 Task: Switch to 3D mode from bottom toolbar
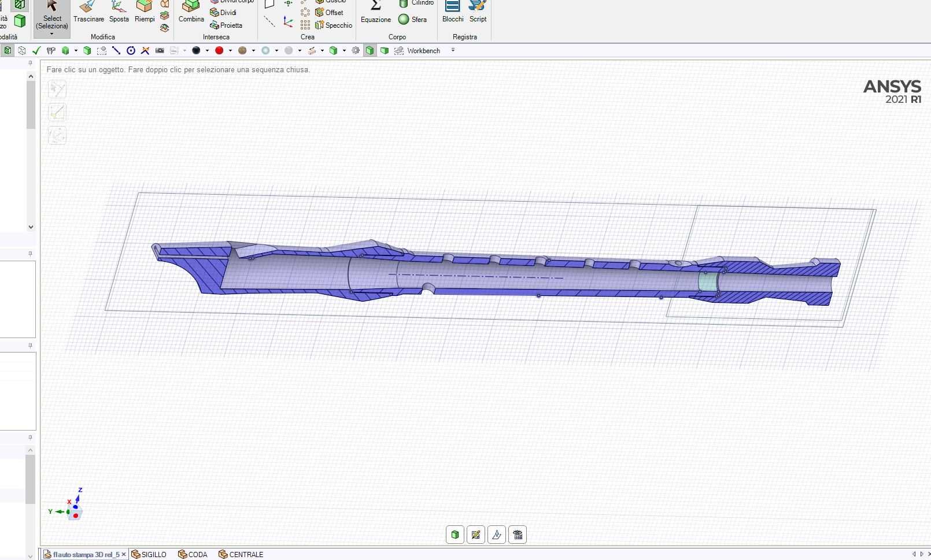[x=455, y=535]
